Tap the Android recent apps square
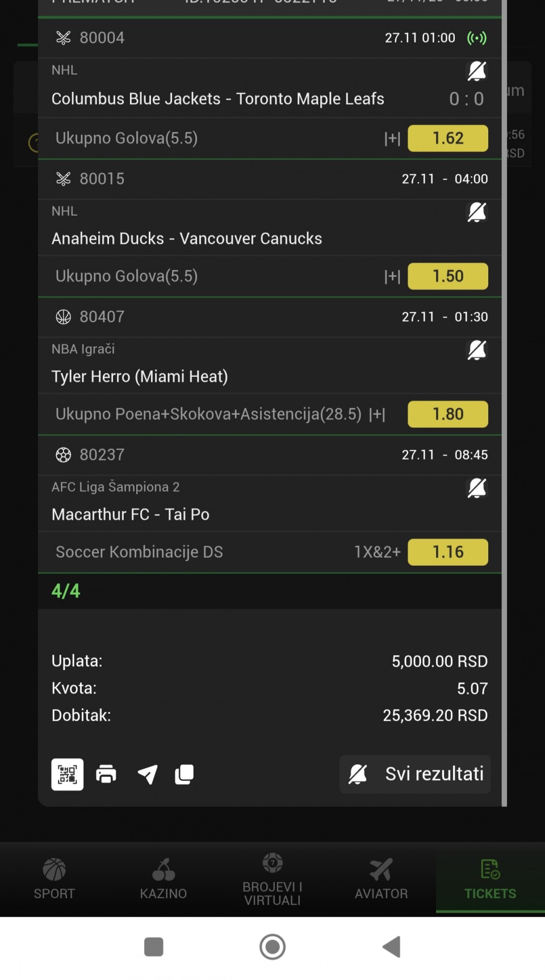Screen dimensions: 545x980 tap(154, 947)
